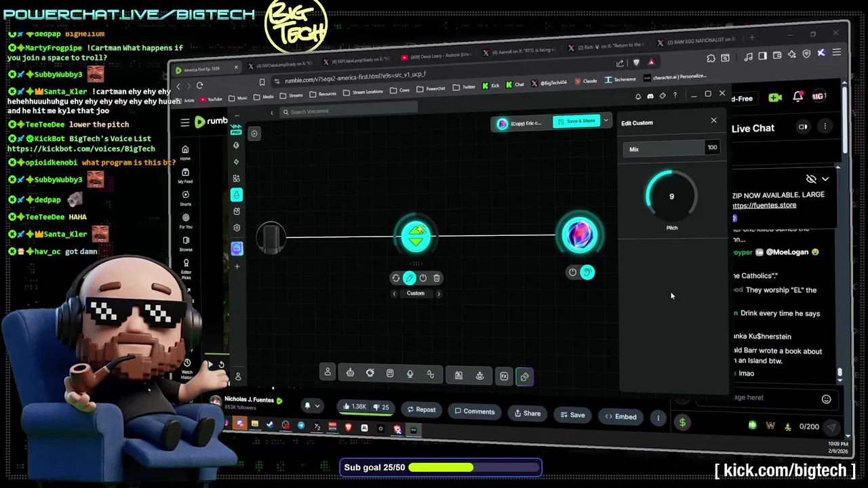Open three-dot more options under video
This screenshot has height=488, width=868.
(x=658, y=418)
